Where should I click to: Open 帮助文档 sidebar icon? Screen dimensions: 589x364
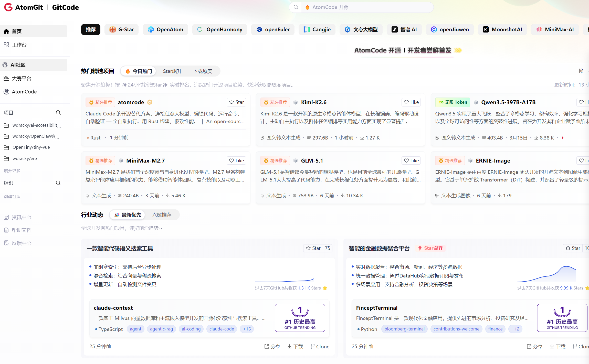coord(6,230)
